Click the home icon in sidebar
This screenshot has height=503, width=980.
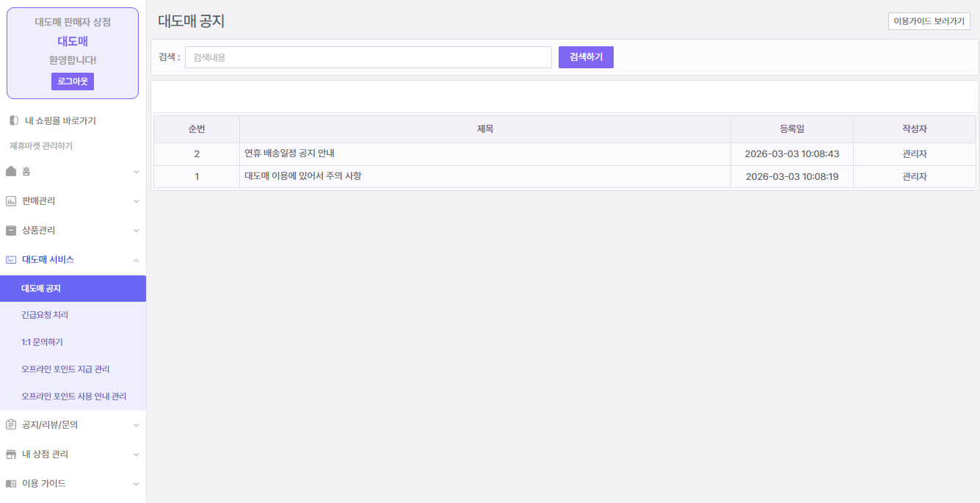[x=11, y=171]
